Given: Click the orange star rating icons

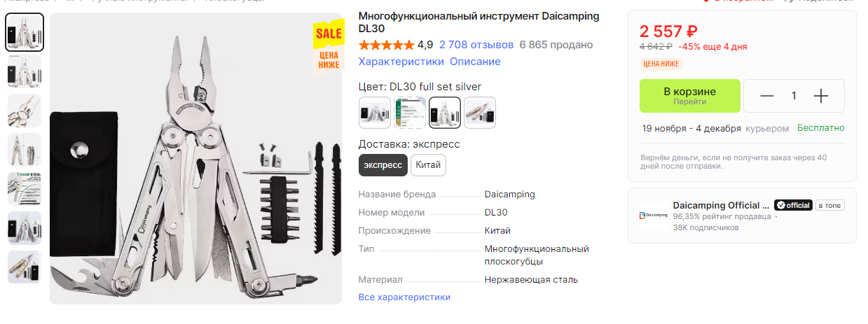Looking at the screenshot, I should (x=386, y=45).
